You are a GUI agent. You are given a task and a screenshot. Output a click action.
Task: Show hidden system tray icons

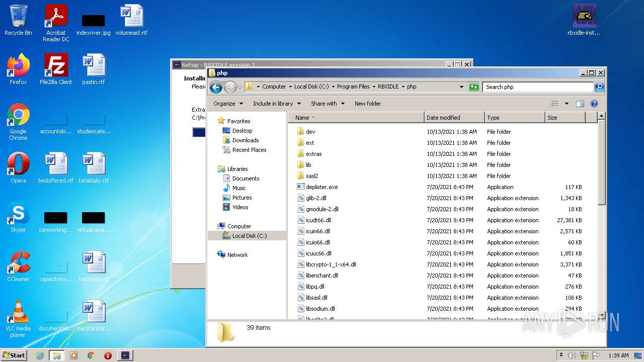point(561,355)
